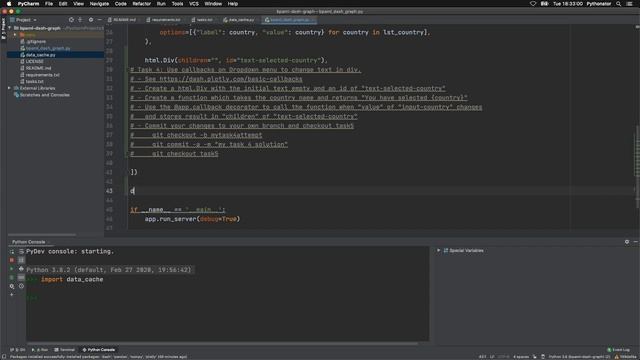Open the Spotlight search icon
The image size is (640, 360).
[x=618, y=4]
